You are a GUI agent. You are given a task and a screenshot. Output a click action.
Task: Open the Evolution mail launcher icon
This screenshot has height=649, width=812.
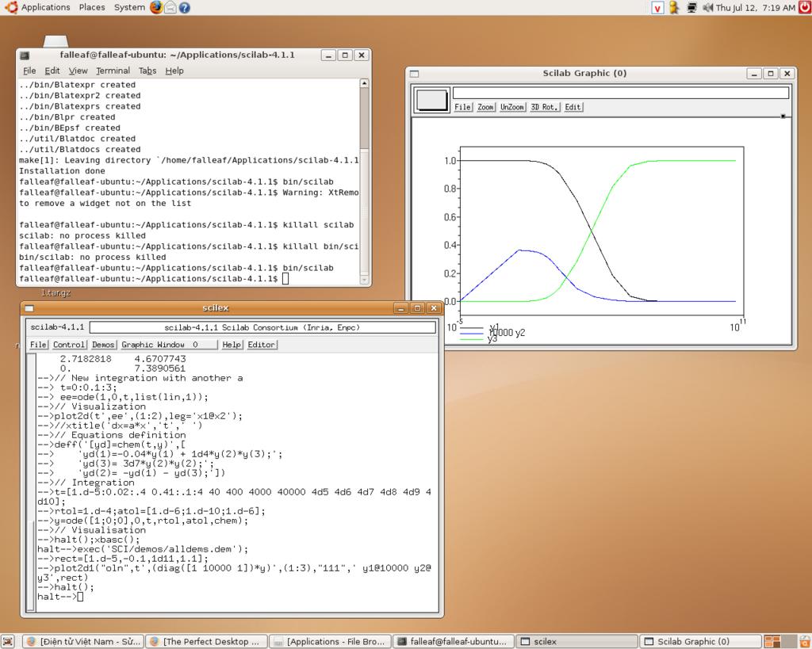tap(170, 7)
